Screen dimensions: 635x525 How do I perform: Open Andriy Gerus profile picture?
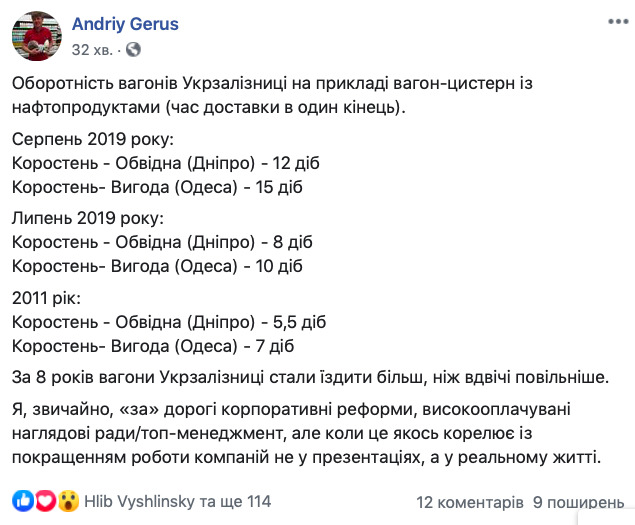36,36
